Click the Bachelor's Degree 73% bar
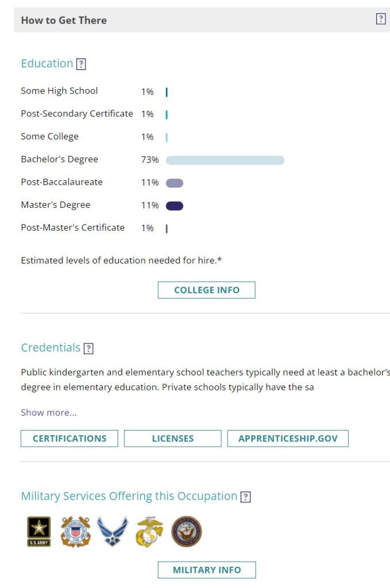The width and height of the screenshot is (390, 588). (225, 161)
